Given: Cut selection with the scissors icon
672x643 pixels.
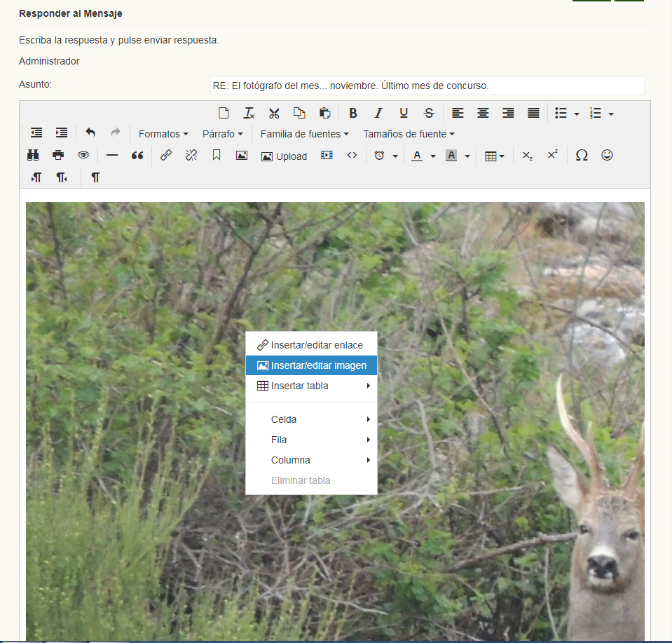Looking at the screenshot, I should pyautogui.click(x=274, y=113).
